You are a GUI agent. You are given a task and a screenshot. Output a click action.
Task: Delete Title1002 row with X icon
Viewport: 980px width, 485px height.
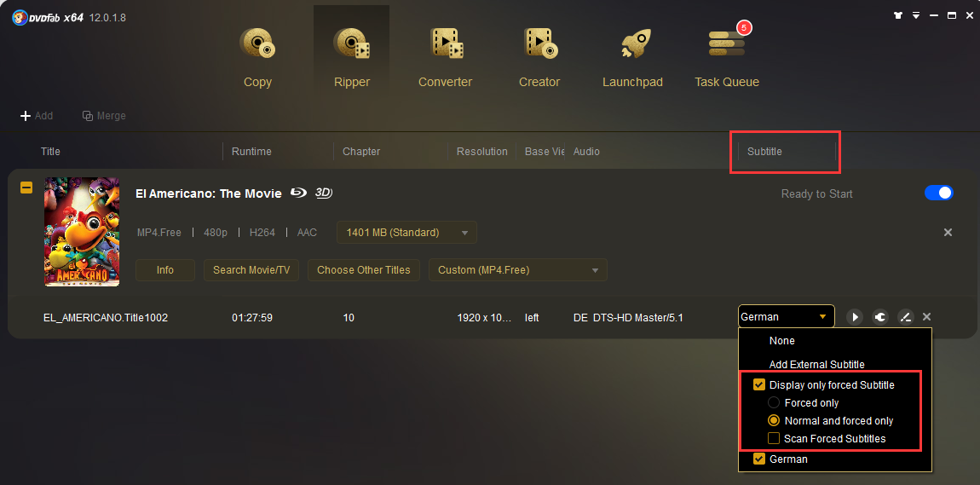click(x=927, y=317)
